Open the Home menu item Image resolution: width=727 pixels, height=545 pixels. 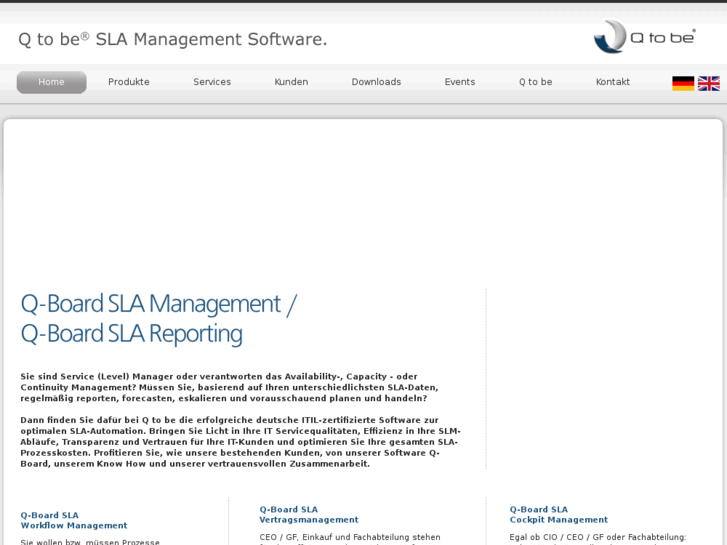pos(51,82)
